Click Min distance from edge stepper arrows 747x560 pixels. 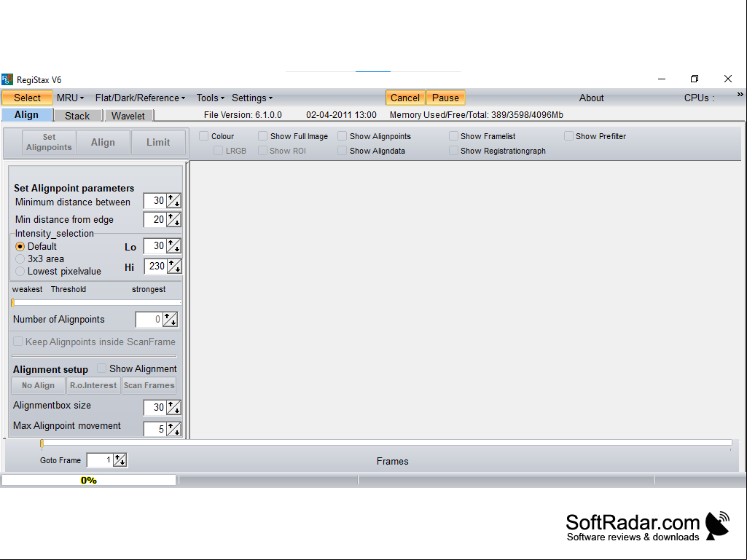(x=174, y=219)
